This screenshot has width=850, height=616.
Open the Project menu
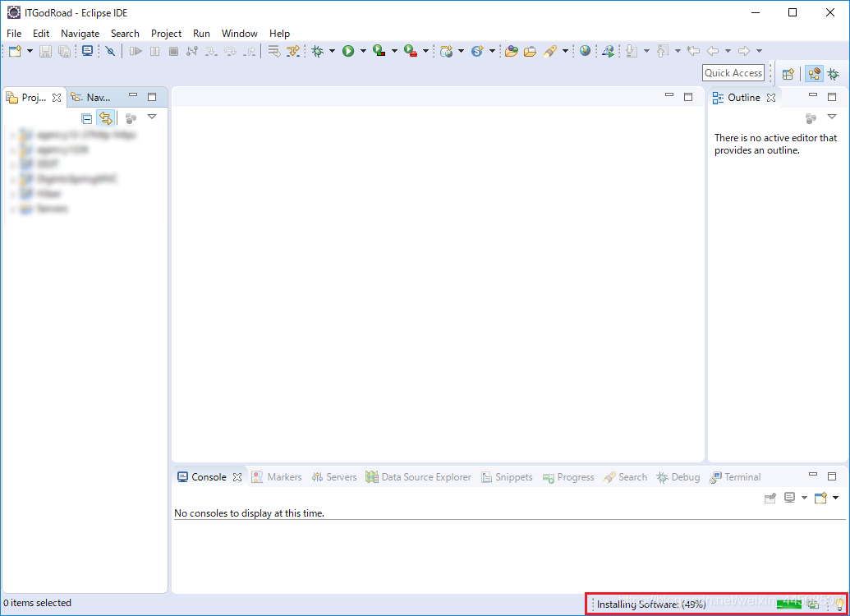[x=167, y=34]
